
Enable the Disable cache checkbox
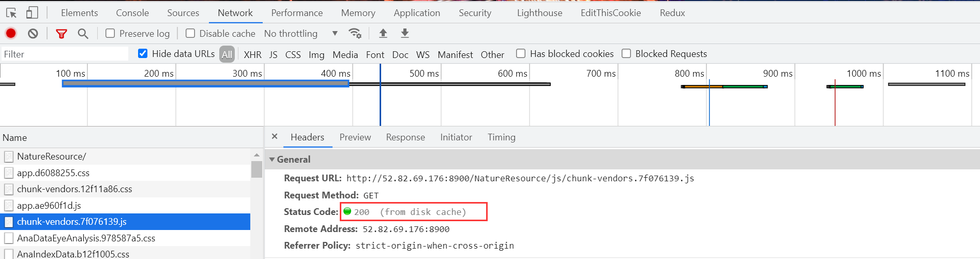(x=190, y=33)
